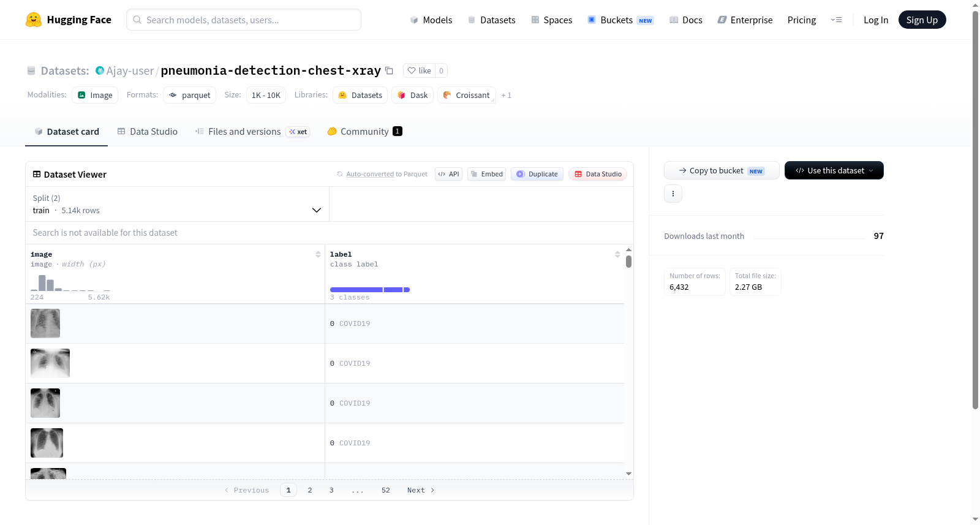Image resolution: width=980 pixels, height=525 pixels.
Task: Click the page vertical scrollbar
Action: point(975,210)
